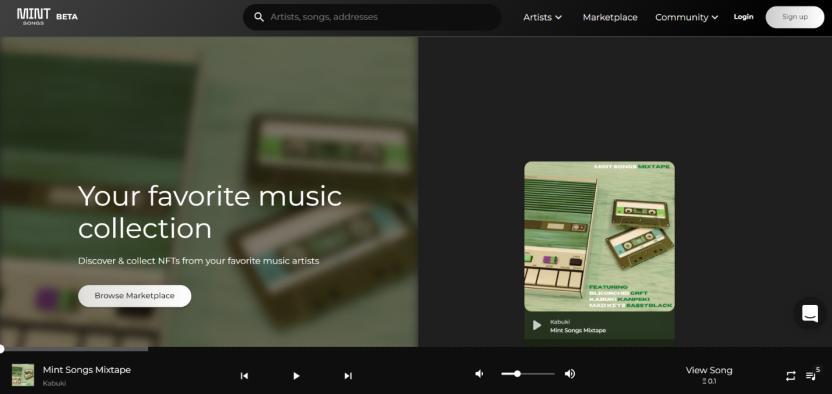Click the 0.1 price under View Song

(709, 381)
